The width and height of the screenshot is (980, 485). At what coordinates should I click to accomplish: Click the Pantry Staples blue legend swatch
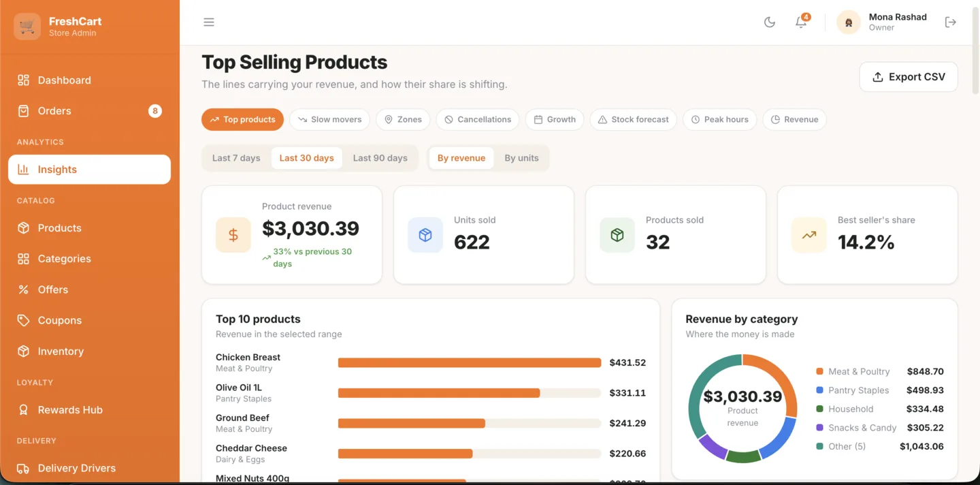coord(819,390)
